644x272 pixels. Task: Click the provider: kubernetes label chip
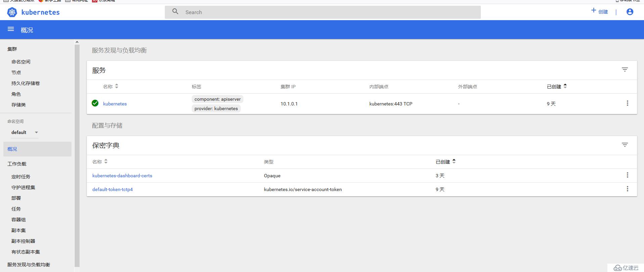[x=216, y=108]
